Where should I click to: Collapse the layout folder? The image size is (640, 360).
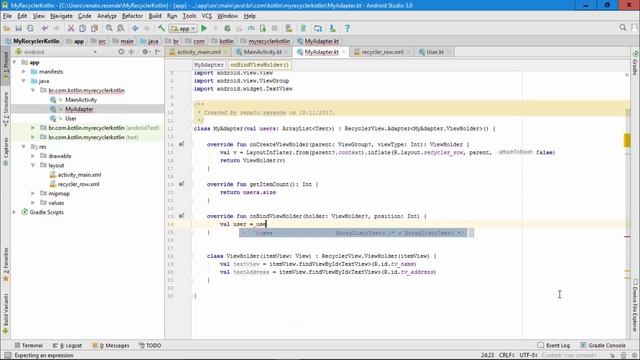coord(33,165)
